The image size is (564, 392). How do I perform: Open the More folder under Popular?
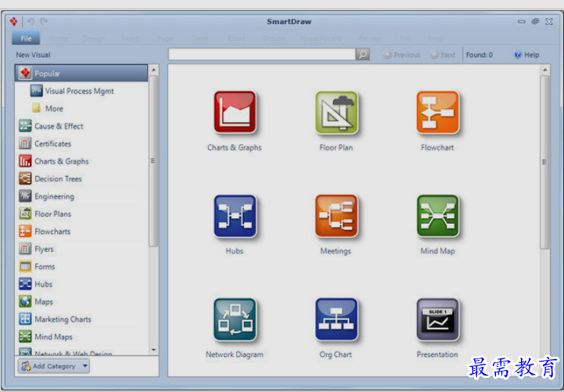[53, 109]
